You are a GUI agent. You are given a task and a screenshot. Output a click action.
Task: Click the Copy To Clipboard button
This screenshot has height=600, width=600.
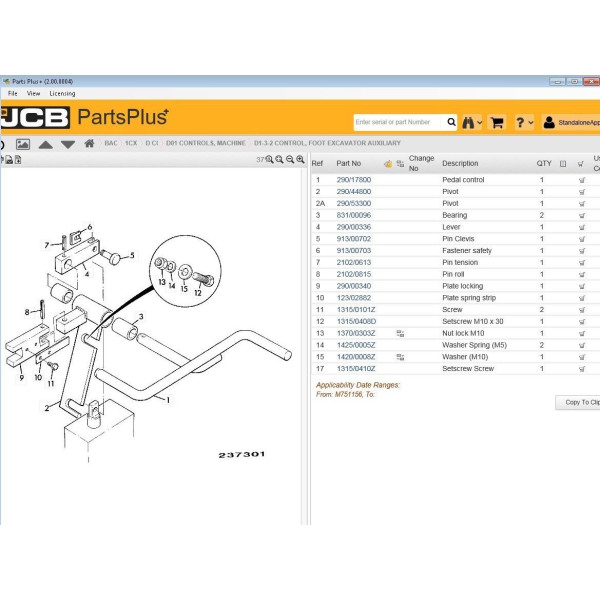point(578,402)
